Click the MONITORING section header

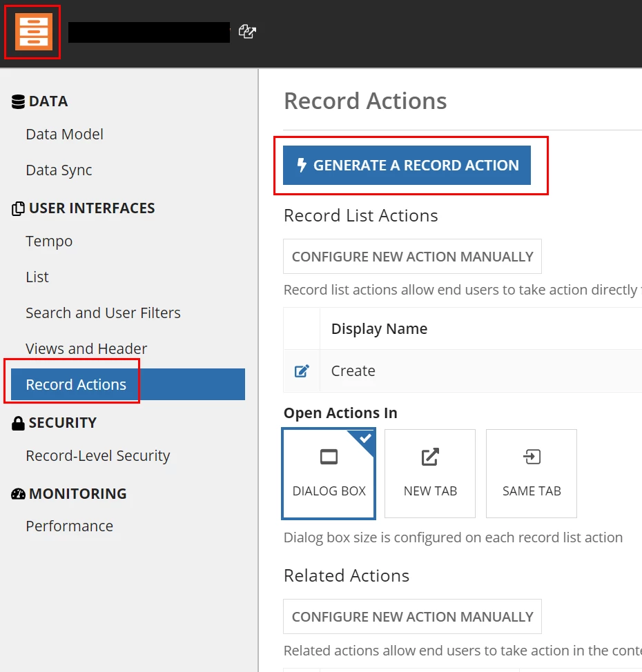tap(77, 494)
